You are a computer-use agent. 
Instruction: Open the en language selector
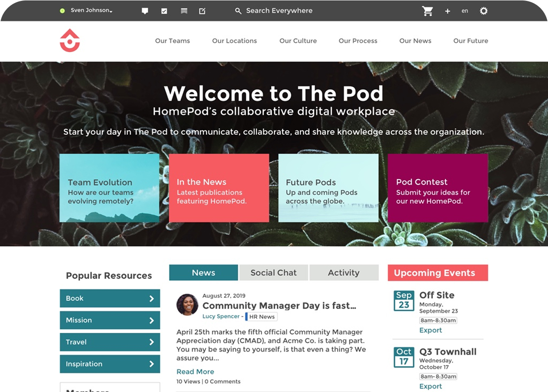465,11
